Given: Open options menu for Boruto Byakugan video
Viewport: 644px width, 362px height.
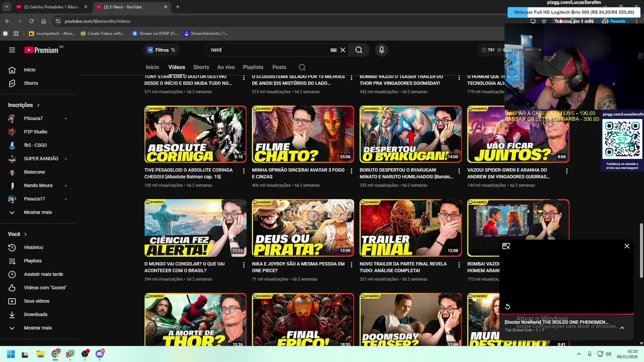Looking at the screenshot, I should point(459,171).
